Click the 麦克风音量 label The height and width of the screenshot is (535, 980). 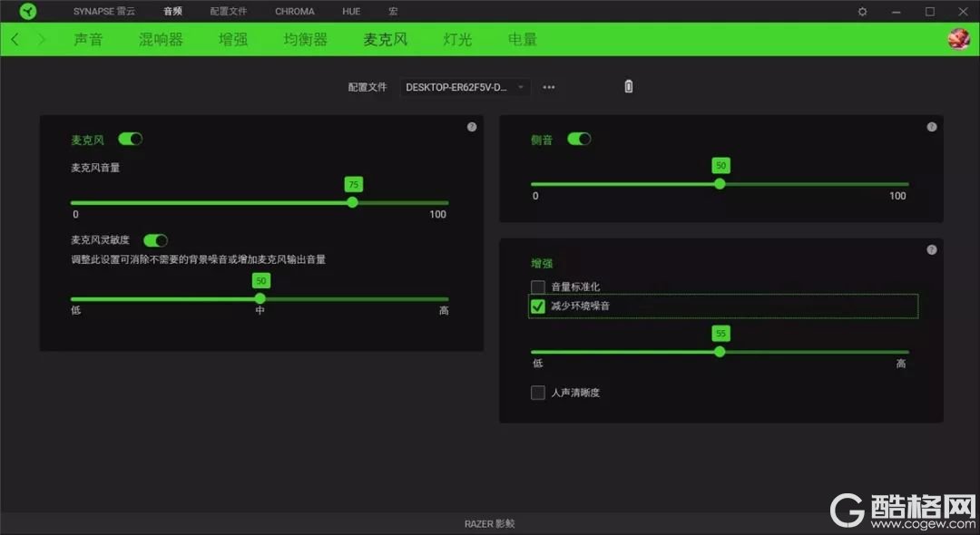[95, 168]
